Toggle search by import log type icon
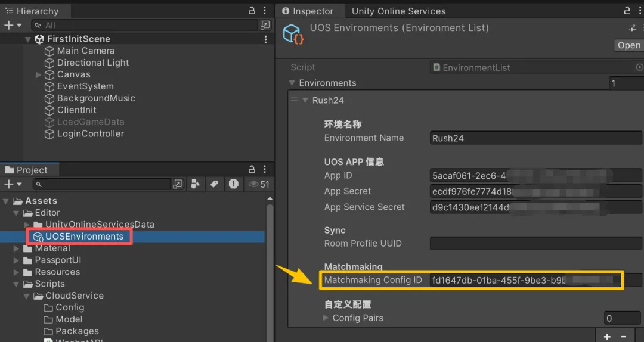This screenshot has height=342, width=644. pos(234,184)
